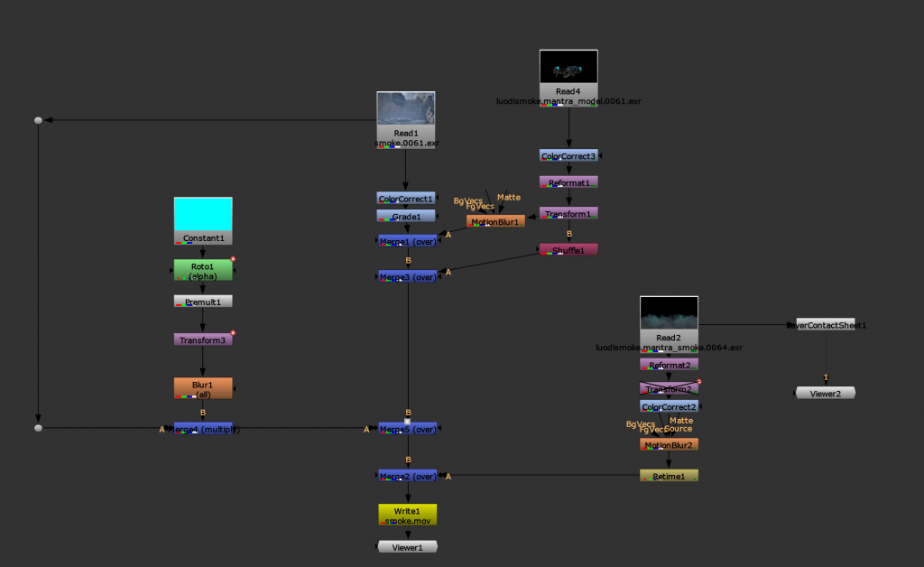Select the Merge4 (multiply) node

pos(203,429)
